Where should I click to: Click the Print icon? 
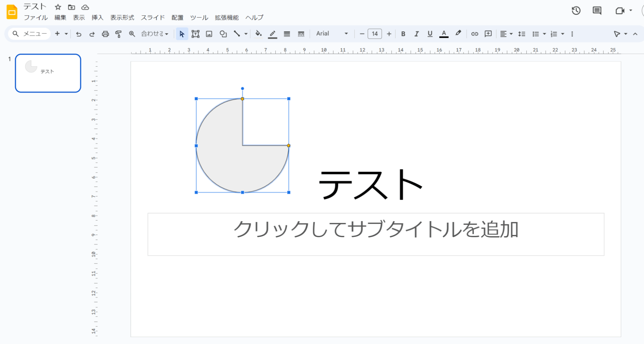(105, 34)
